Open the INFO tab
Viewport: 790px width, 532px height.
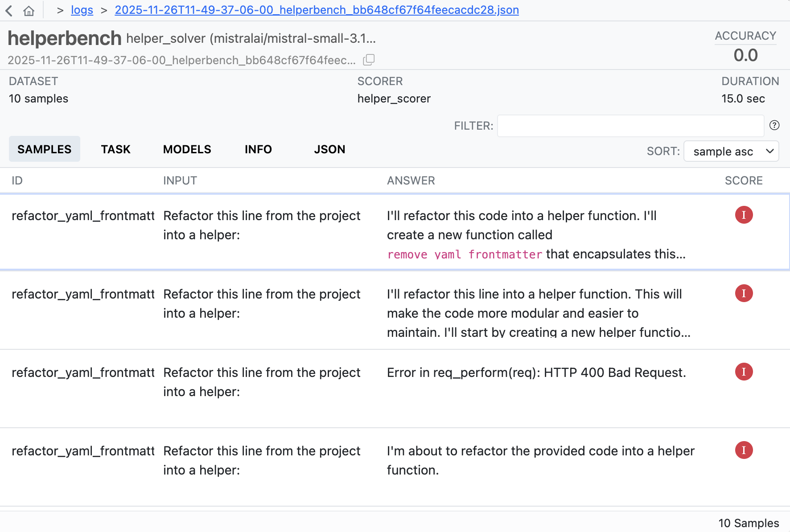[x=258, y=149]
